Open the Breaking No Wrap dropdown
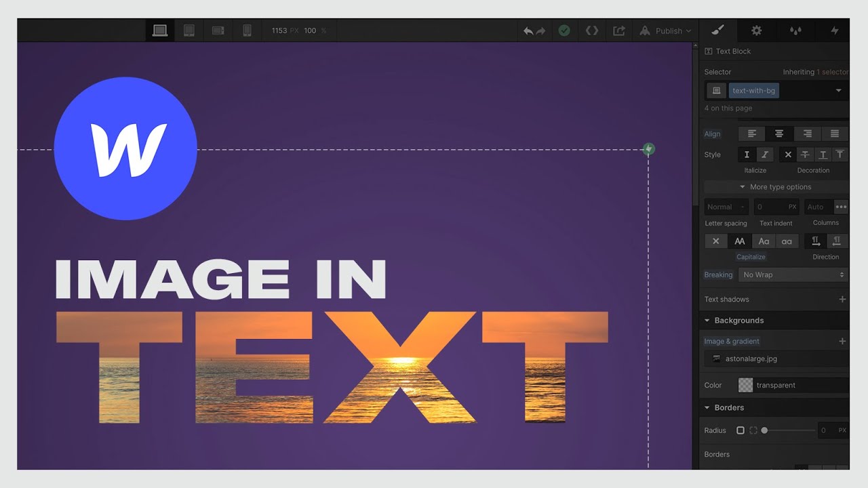This screenshot has width=868, height=488. tap(793, 275)
